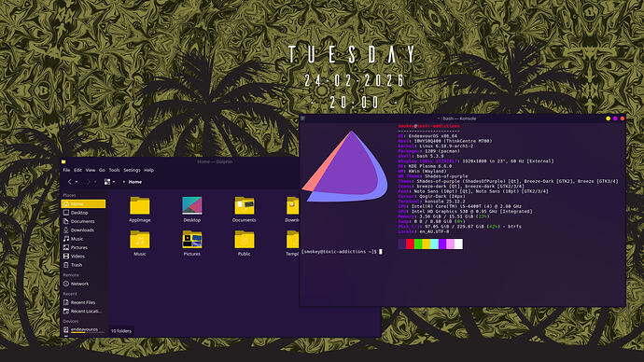Maximize Konsole with the purple button
Image resolution: width=644 pixels, height=362 pixels.
615,118
